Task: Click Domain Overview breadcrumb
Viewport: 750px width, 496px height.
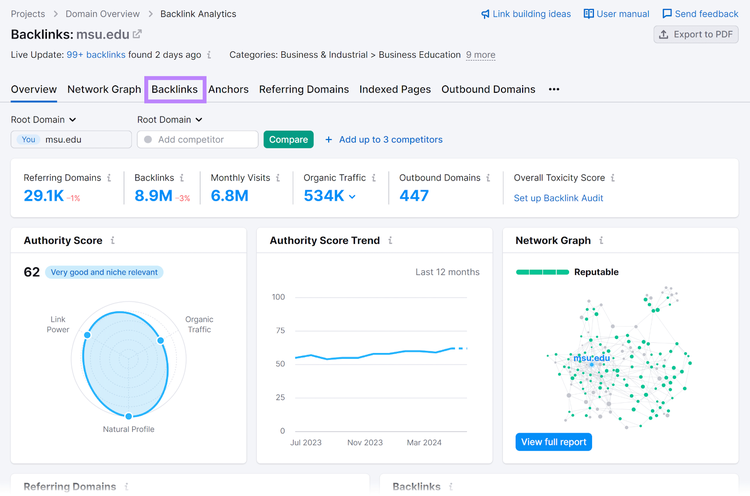Action: pyautogui.click(x=102, y=14)
